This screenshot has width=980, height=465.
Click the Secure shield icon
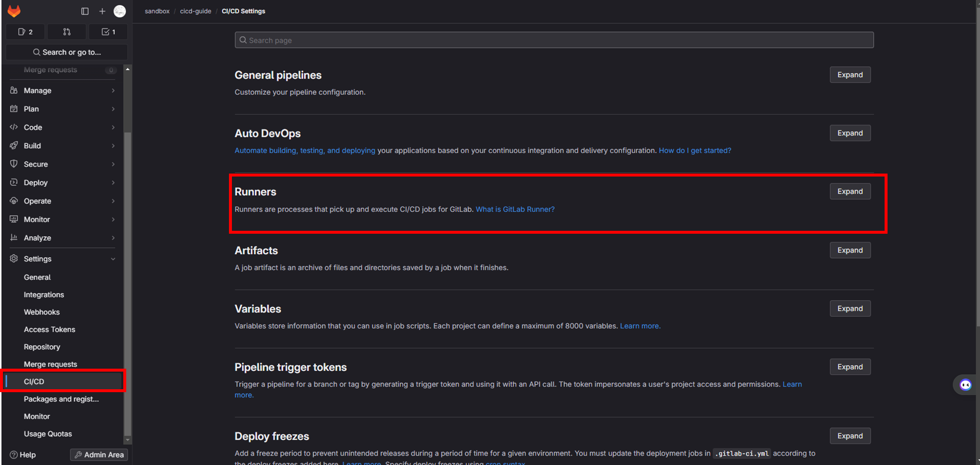pos(14,164)
